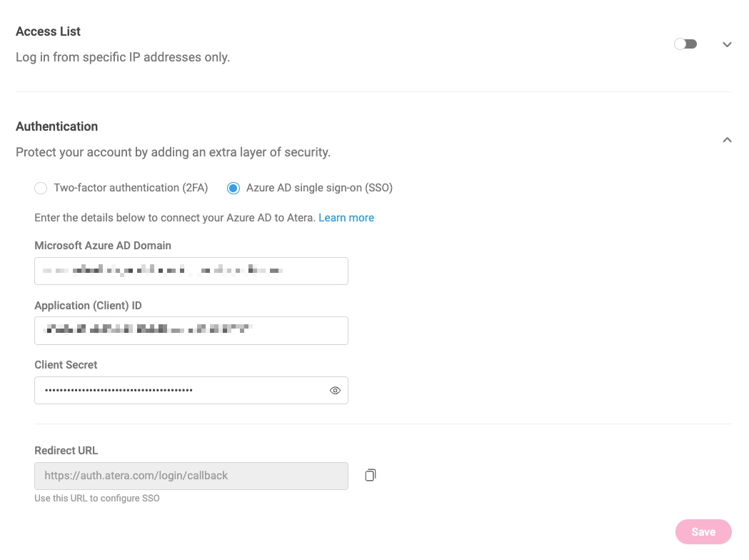749x560 pixels.
Task: Select Azure AD single sign-on radio button
Action: pos(233,189)
